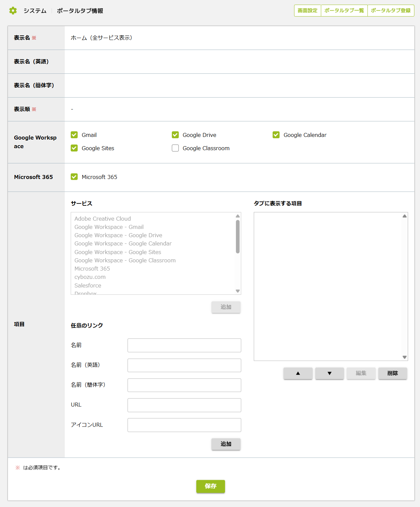Select Google Workspace - Gmail list entry

pos(109,227)
